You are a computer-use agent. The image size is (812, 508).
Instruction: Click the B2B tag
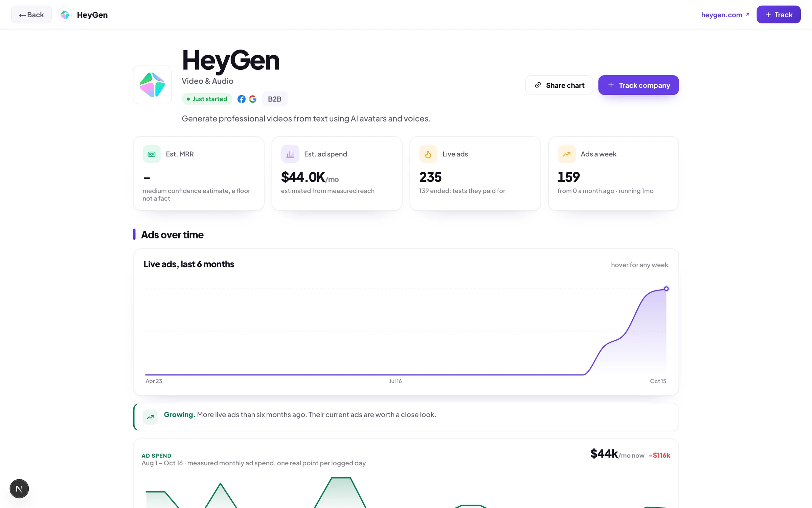tap(275, 99)
